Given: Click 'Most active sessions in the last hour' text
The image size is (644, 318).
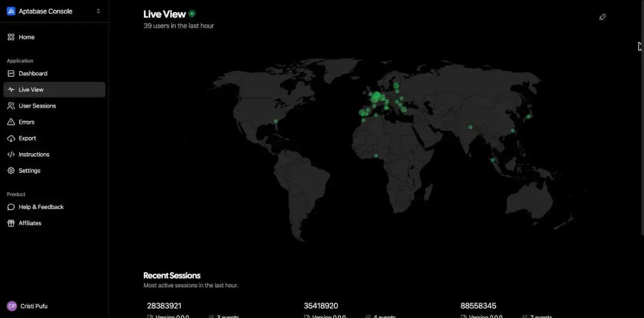Looking at the screenshot, I should pyautogui.click(x=191, y=285).
